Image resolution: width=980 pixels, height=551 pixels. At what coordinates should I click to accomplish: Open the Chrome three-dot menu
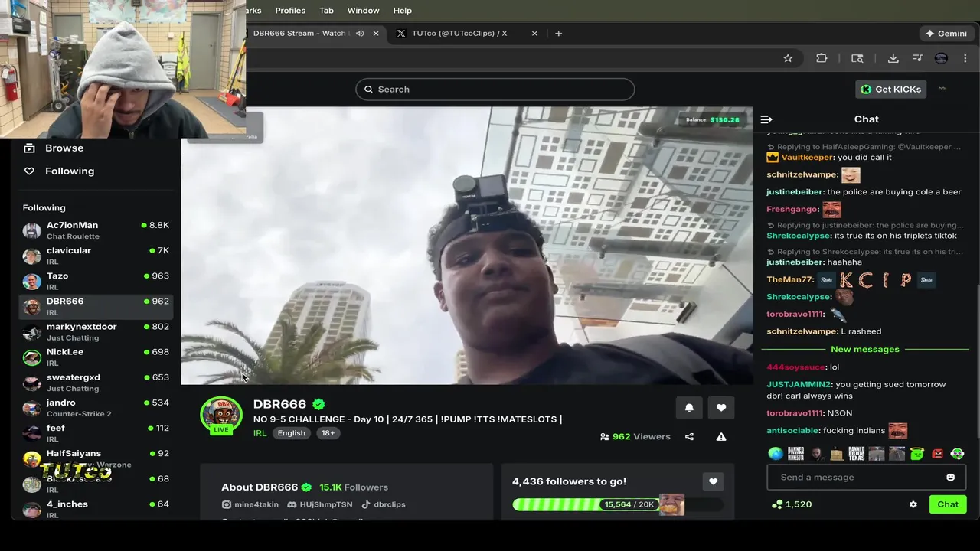point(965,58)
